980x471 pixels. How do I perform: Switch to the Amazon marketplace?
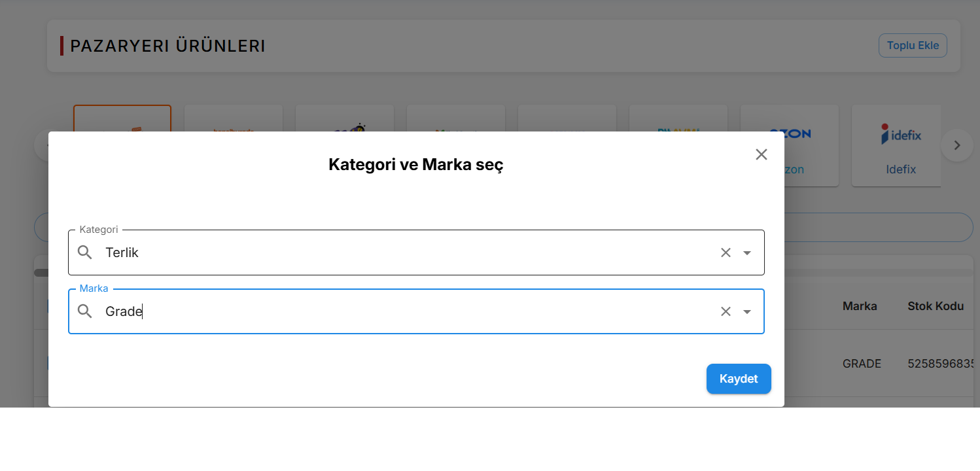point(567,128)
